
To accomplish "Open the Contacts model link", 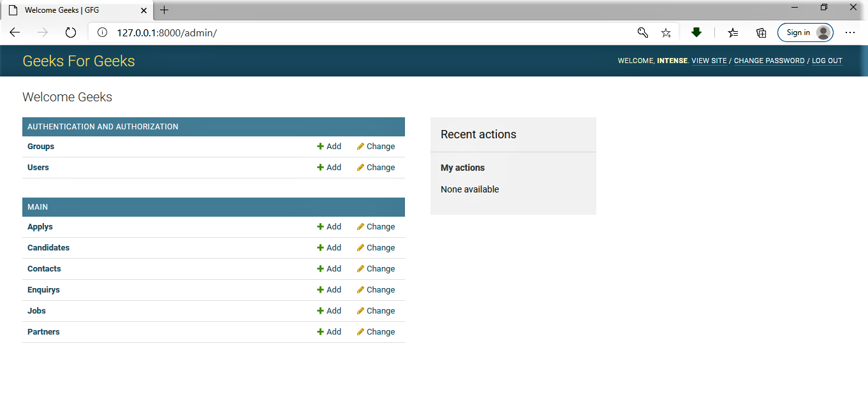I will click(44, 269).
